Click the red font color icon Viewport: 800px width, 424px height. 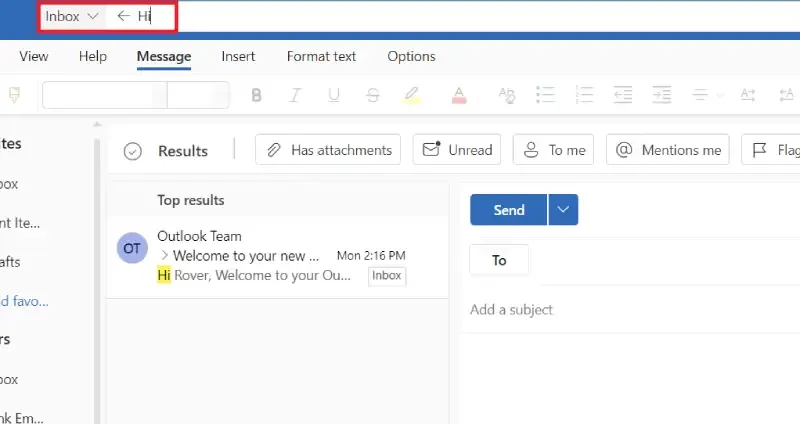point(459,95)
